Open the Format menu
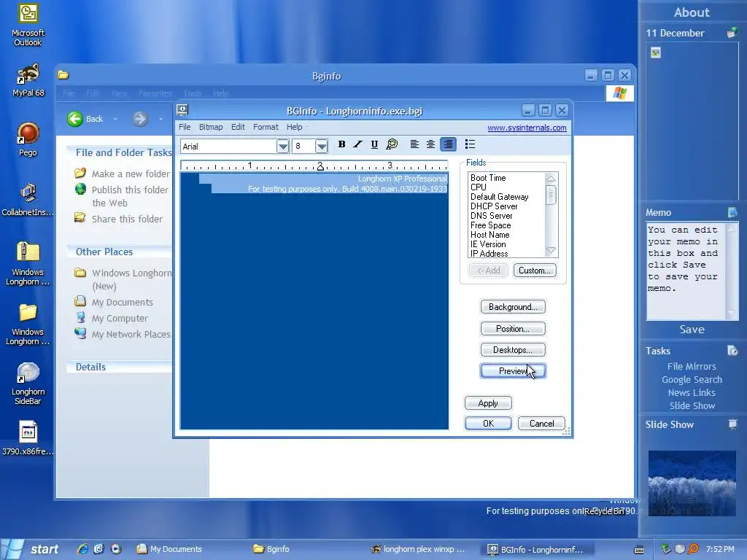 [x=266, y=127]
